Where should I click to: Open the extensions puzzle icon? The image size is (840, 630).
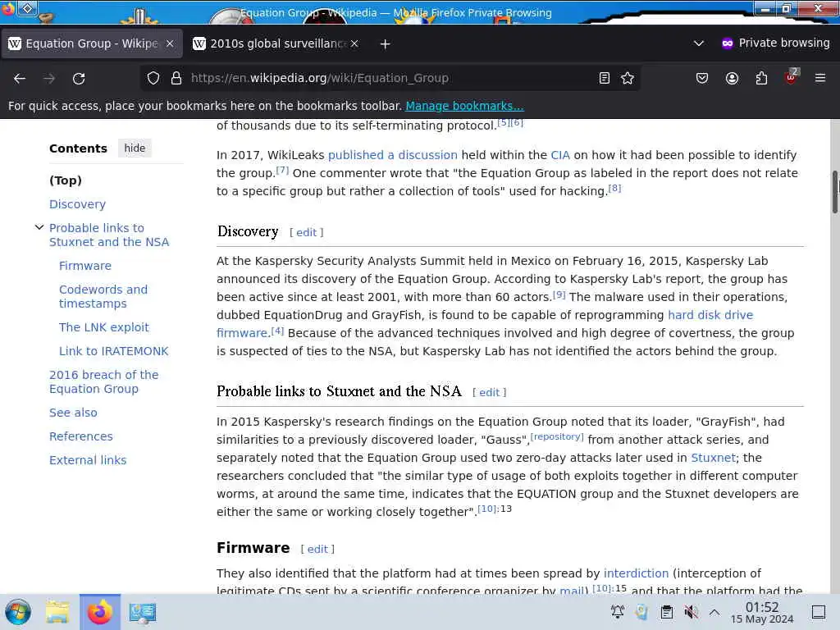(761, 78)
